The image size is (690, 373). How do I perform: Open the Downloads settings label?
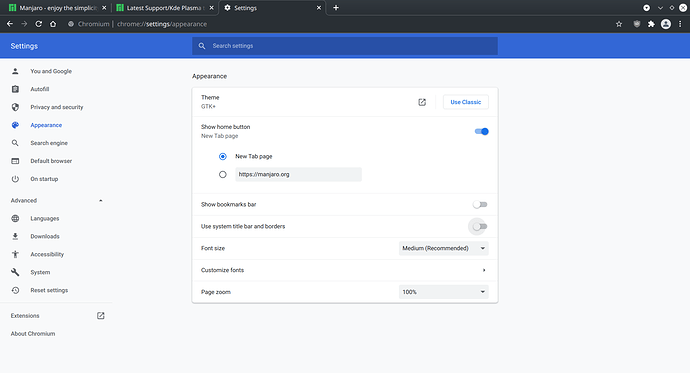(45, 237)
